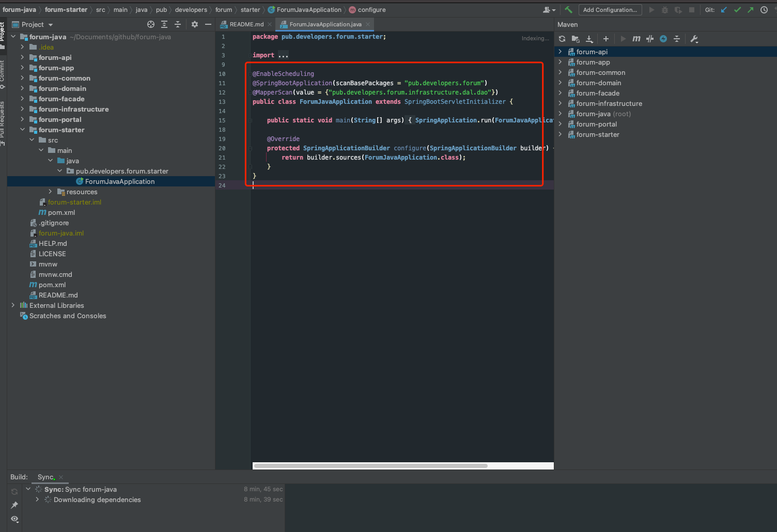Click Maven Download Sources icon
Screen dimensions: 777x532
[589, 39]
